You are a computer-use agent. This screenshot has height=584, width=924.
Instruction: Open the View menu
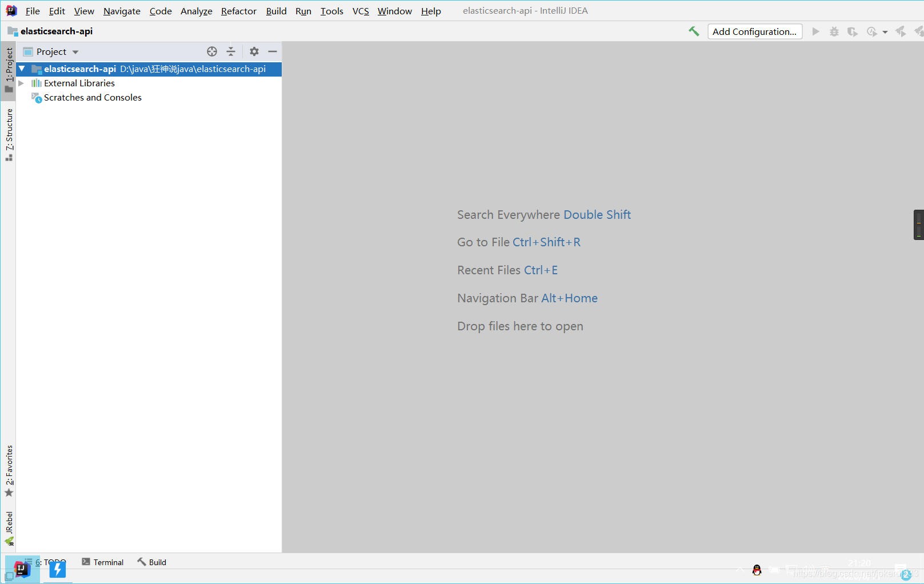click(x=84, y=11)
